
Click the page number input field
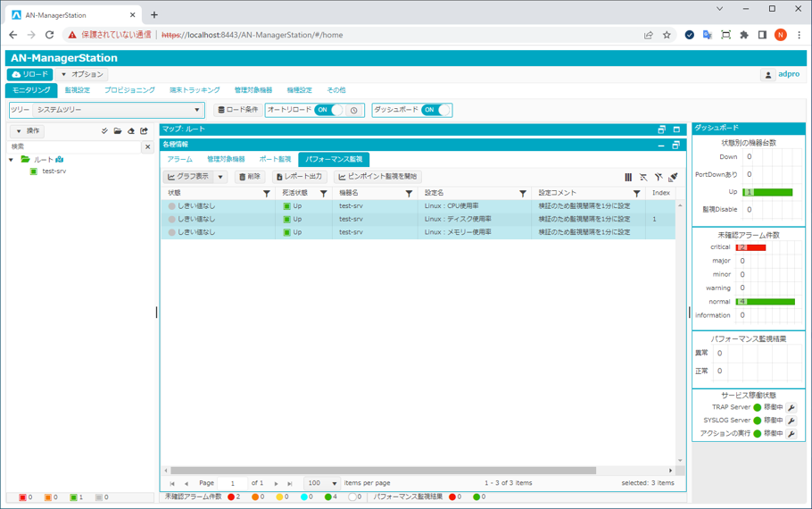coord(233,483)
